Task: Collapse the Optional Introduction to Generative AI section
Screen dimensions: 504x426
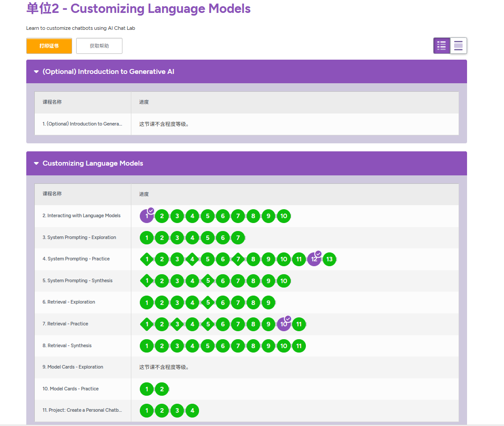Action: [x=37, y=72]
